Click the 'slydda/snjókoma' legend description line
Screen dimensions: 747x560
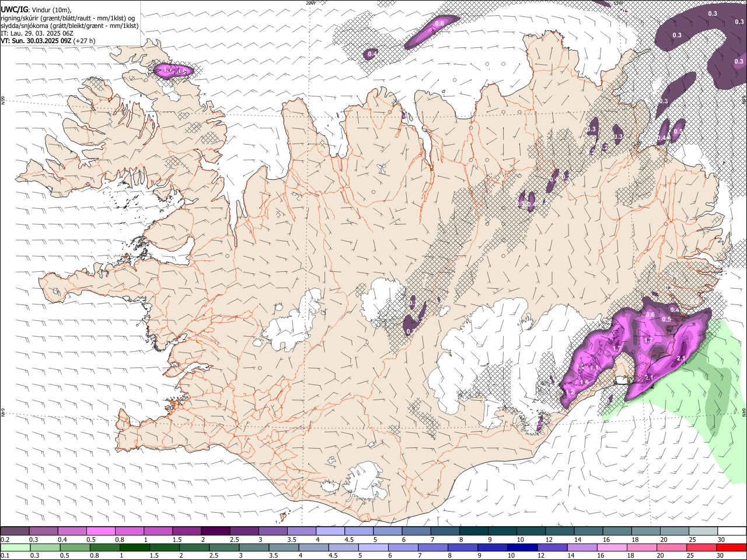(69, 26)
